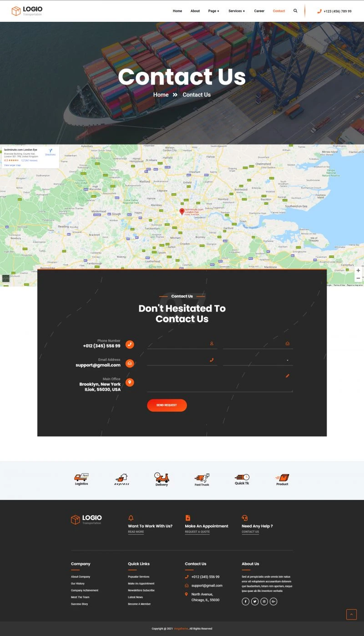Go to the About menu item
364x636 pixels.
195,11
